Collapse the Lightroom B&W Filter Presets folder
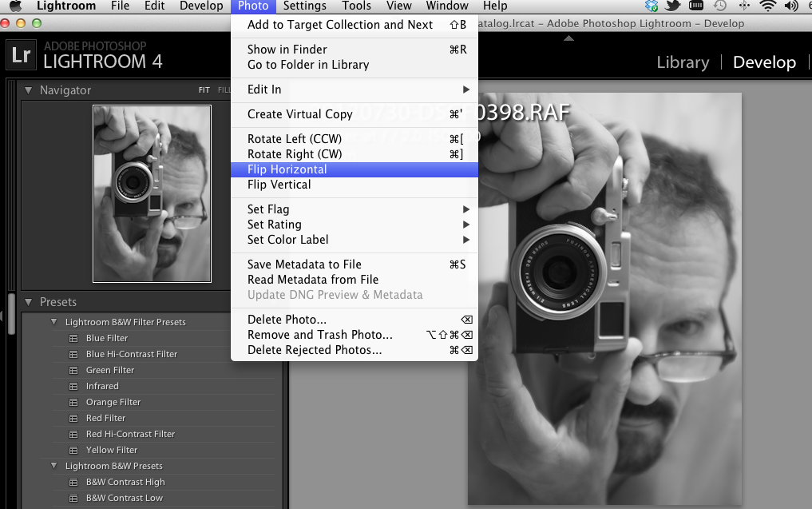 tap(54, 322)
